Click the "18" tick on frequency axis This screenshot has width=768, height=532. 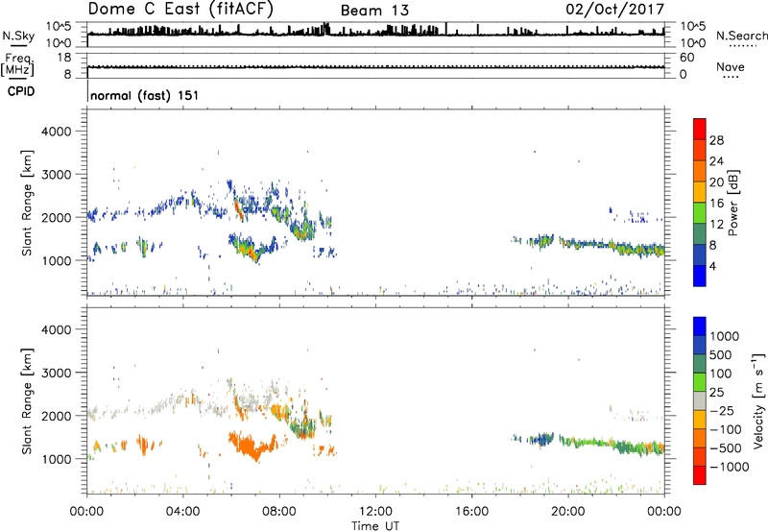[x=64, y=58]
